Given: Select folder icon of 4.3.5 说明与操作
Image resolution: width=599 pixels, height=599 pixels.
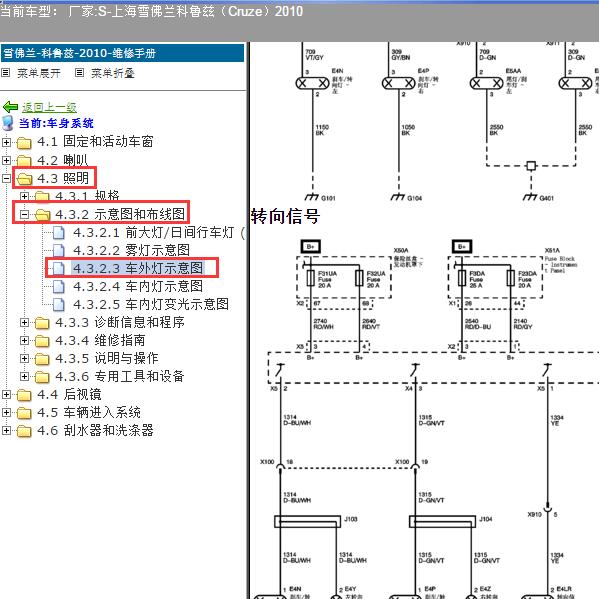Looking at the screenshot, I should (x=42, y=359).
